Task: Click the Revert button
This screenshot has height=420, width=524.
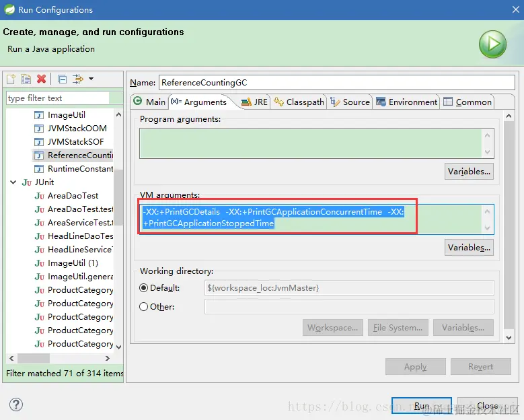Action: [480, 367]
